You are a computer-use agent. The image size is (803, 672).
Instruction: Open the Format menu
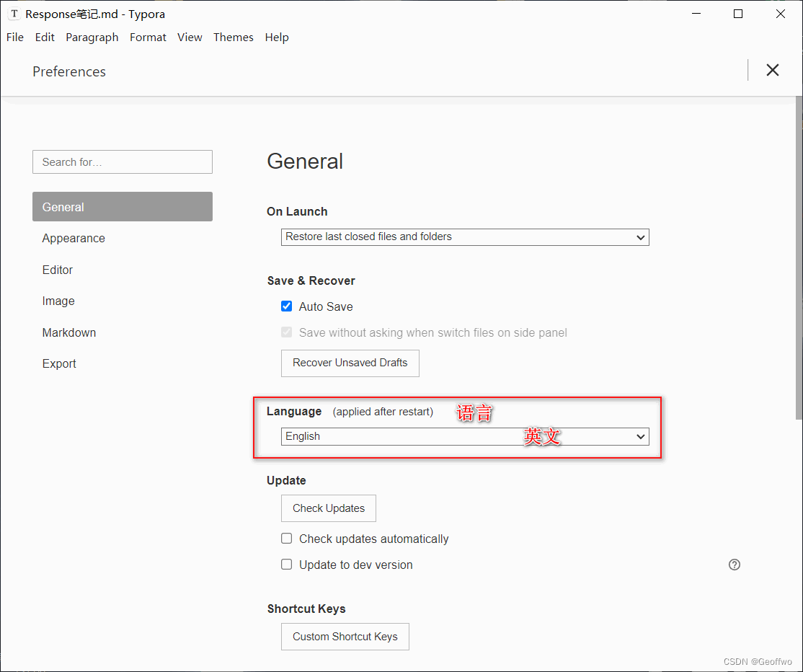(x=148, y=37)
